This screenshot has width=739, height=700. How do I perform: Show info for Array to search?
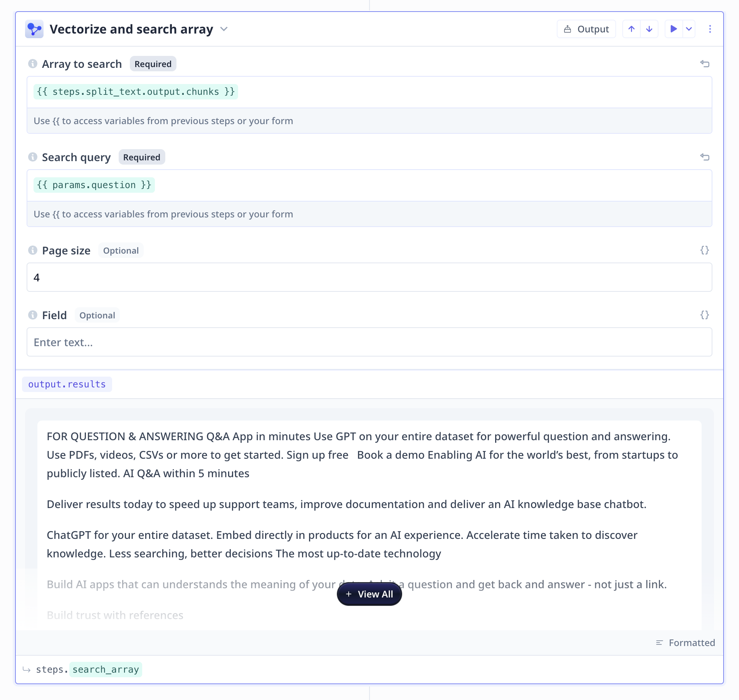pos(33,64)
